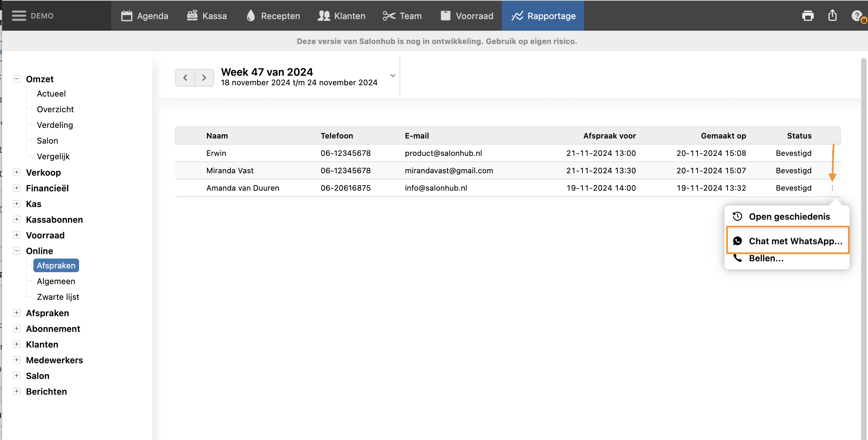This screenshot has height=440, width=868.
Task: Click the printer icon in top bar
Action: tap(808, 16)
